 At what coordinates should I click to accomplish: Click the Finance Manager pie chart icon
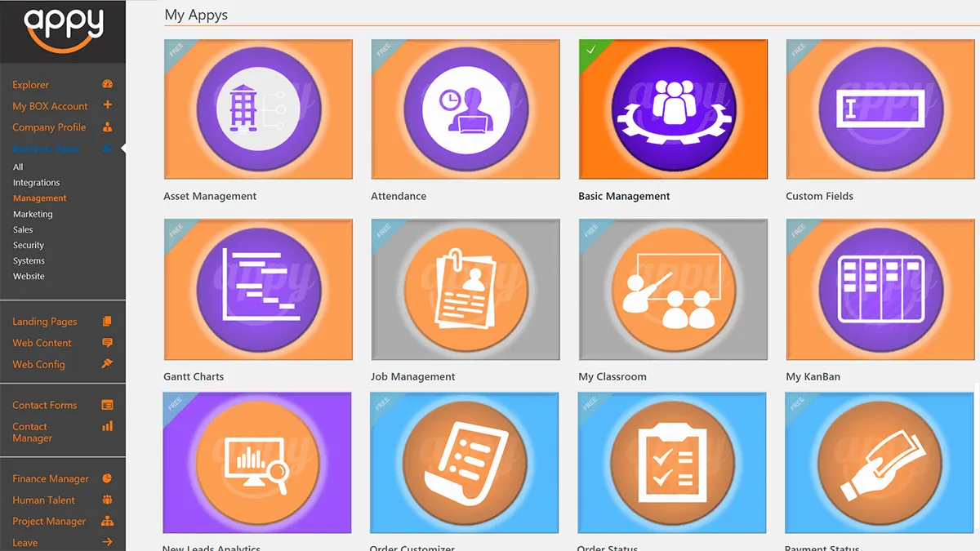pyautogui.click(x=107, y=478)
